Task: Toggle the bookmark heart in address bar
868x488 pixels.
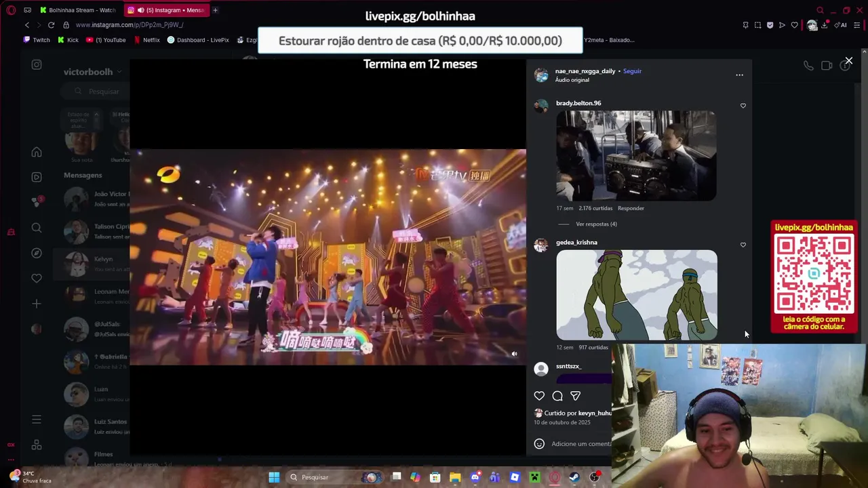Action: (794, 25)
